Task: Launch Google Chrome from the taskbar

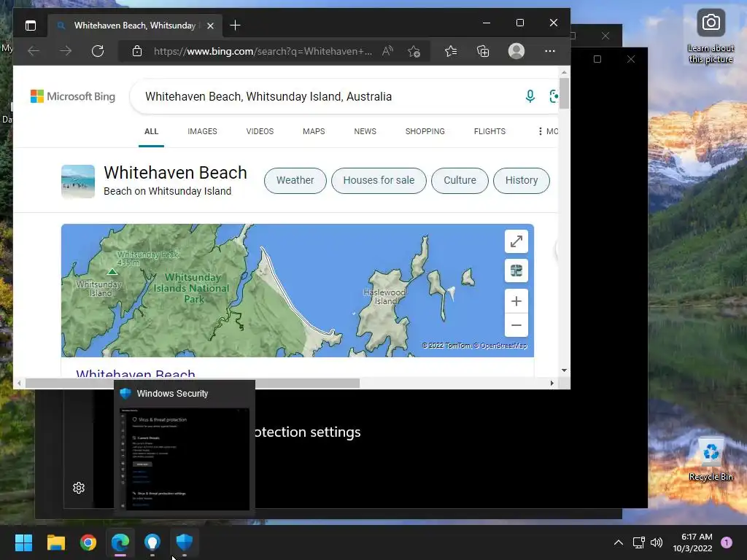Action: [x=88, y=542]
